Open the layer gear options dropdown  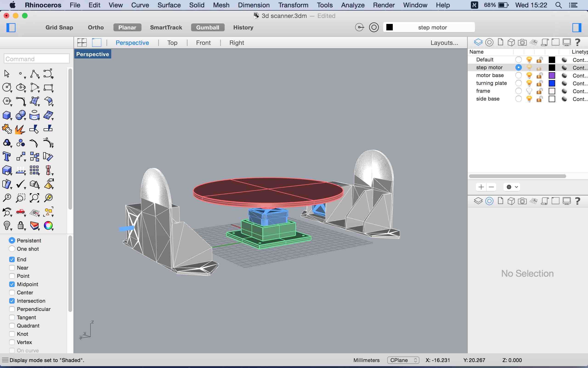click(x=512, y=187)
